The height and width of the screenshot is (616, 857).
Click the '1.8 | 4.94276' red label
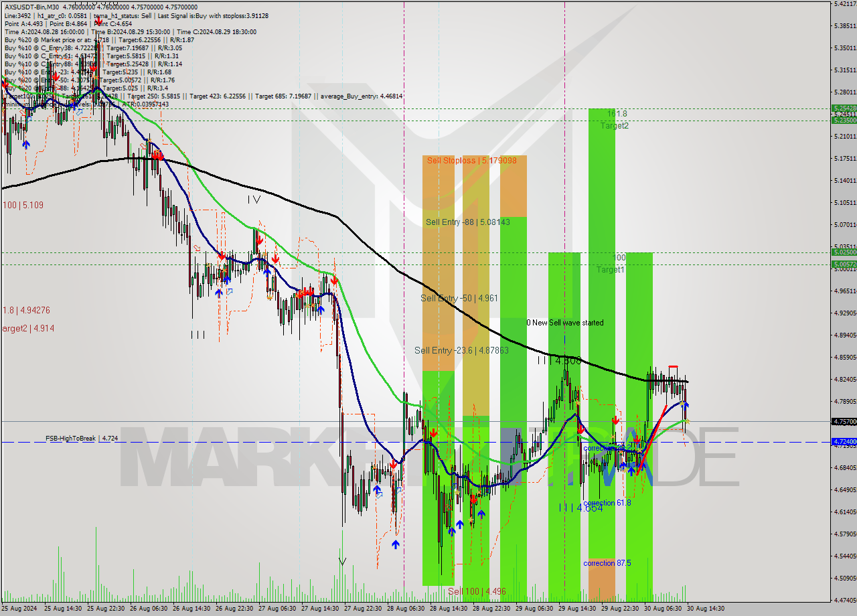pyautogui.click(x=26, y=311)
